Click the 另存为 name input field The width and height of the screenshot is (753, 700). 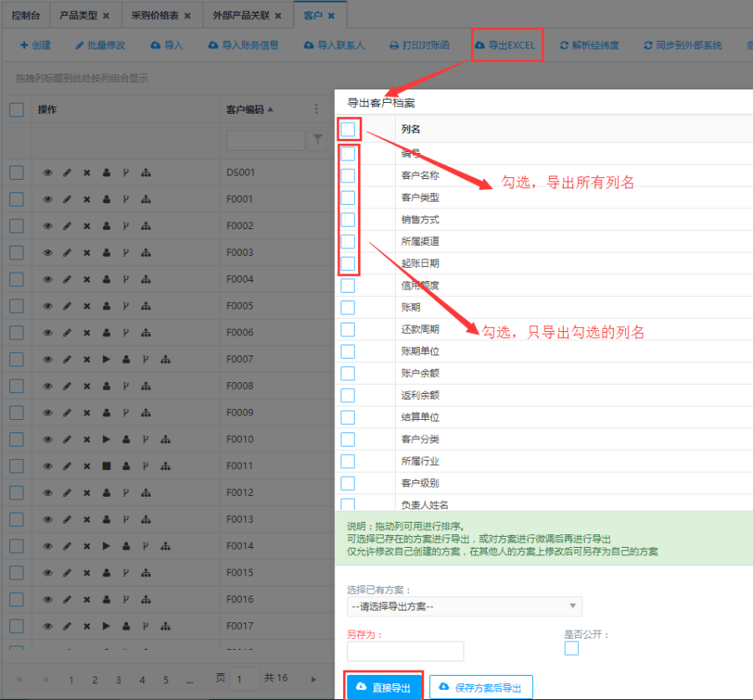[x=405, y=651]
